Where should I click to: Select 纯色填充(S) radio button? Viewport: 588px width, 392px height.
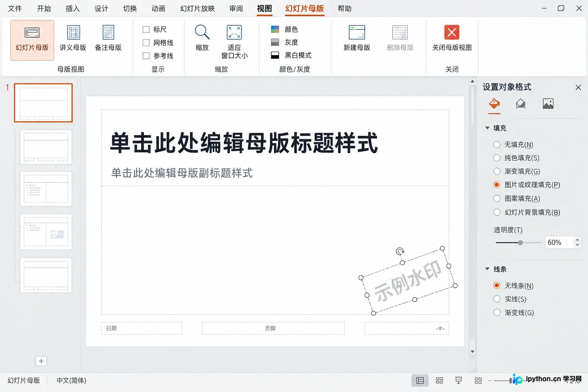pyautogui.click(x=497, y=158)
